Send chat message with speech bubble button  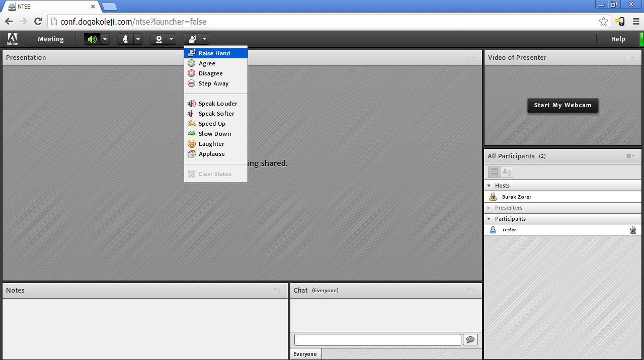point(470,340)
